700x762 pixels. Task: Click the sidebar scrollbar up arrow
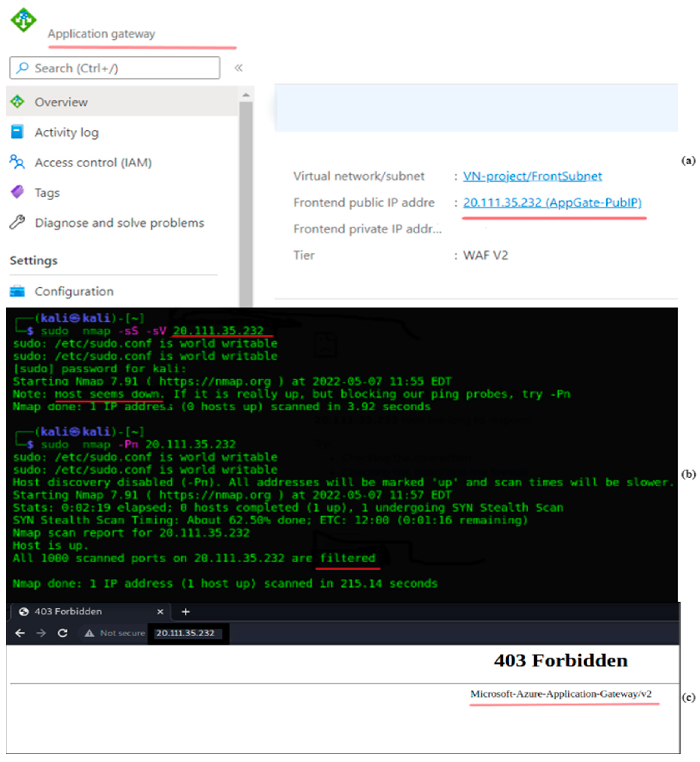click(246, 95)
